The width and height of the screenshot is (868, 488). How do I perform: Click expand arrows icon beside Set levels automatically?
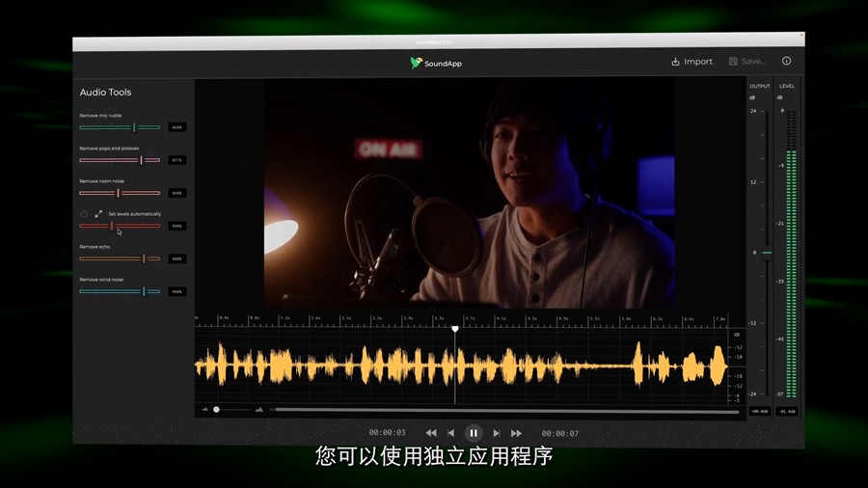(98, 213)
